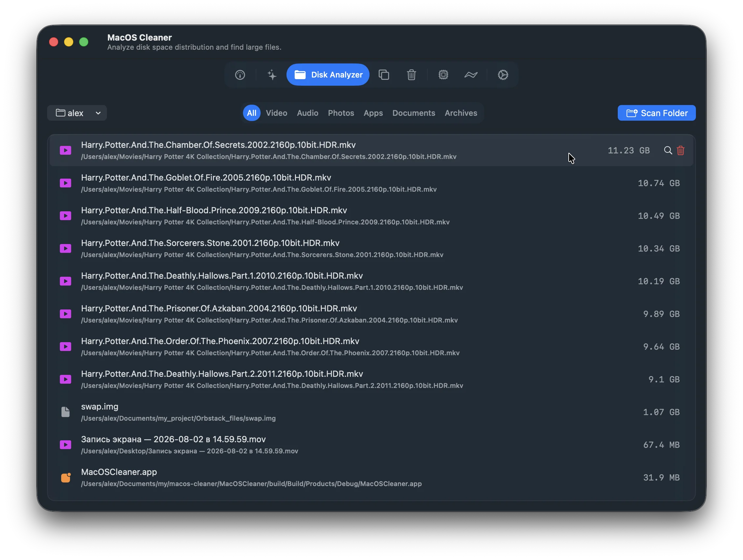The height and width of the screenshot is (560, 743).
Task: Click the 10.74 GB size value
Action: 659,183
